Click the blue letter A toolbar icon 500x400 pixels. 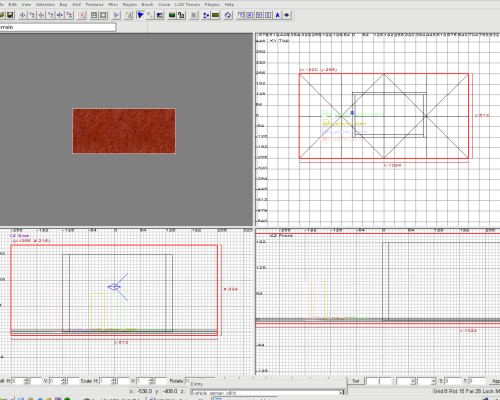tap(277, 15)
